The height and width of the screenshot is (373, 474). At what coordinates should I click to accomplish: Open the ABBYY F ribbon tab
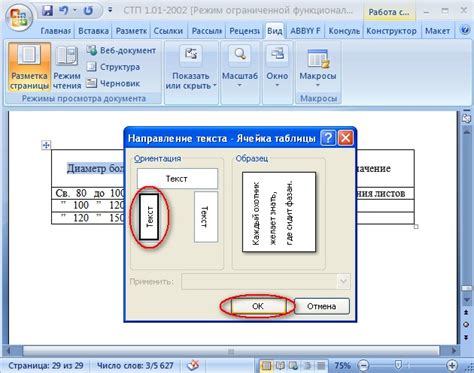[305, 31]
